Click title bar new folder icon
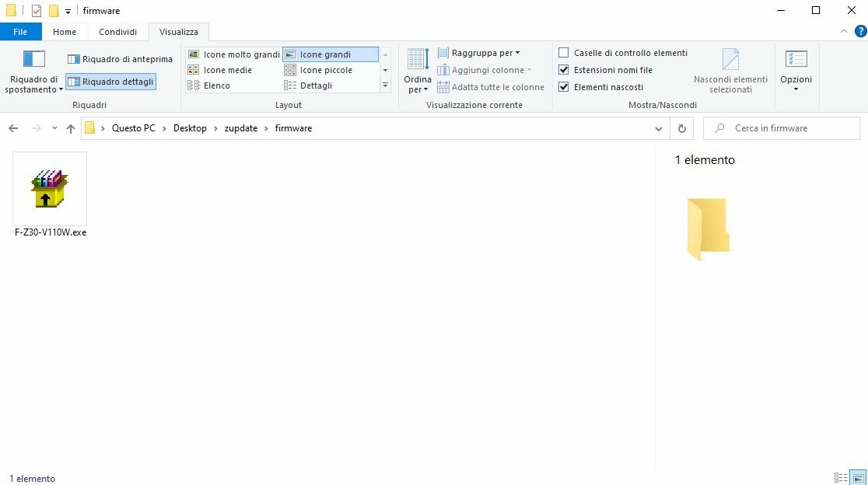Image resolution: width=868 pixels, height=485 pixels. (x=54, y=11)
